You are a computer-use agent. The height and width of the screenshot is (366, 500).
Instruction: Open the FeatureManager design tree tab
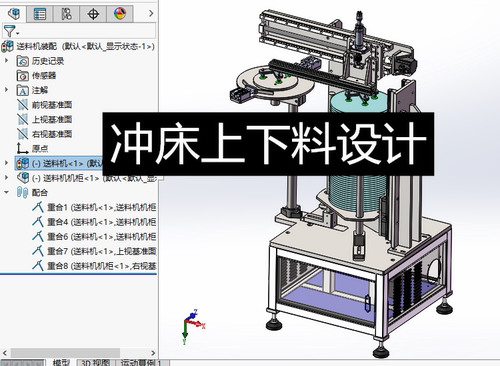pyautogui.click(x=13, y=14)
